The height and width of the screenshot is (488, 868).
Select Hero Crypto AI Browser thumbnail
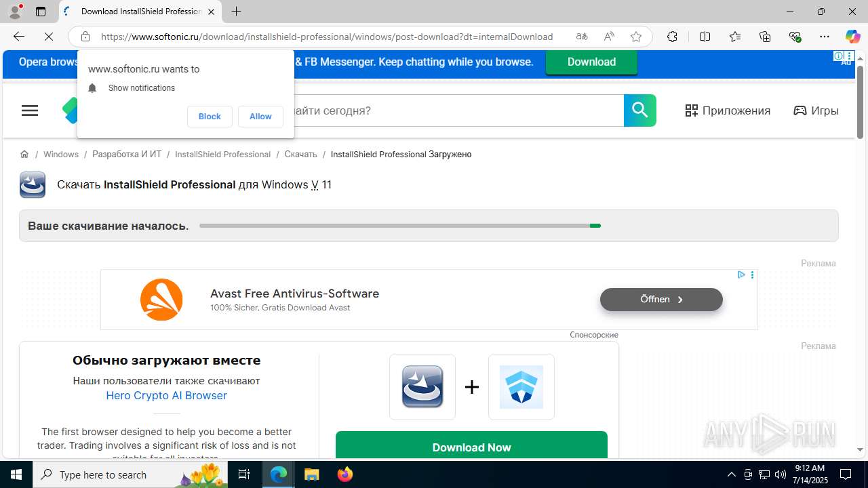[x=521, y=387]
